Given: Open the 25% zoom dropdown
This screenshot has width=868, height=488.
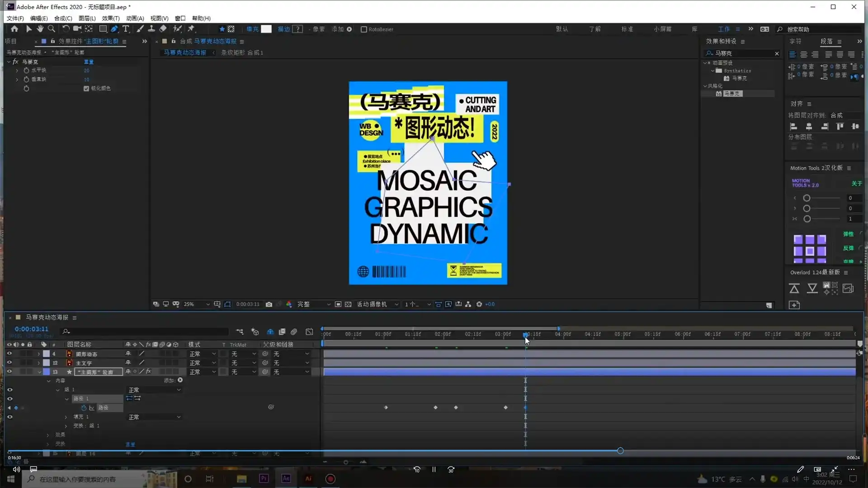Looking at the screenshot, I should pyautogui.click(x=197, y=304).
